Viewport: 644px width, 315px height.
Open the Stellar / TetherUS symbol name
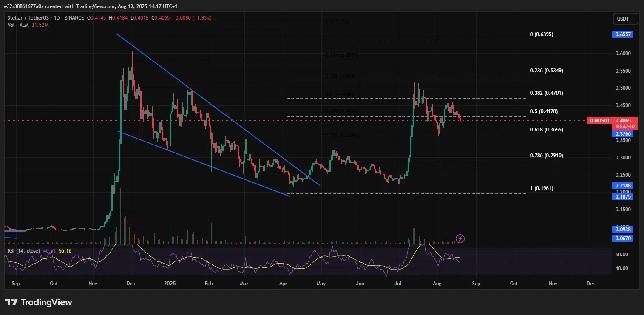pyautogui.click(x=28, y=17)
